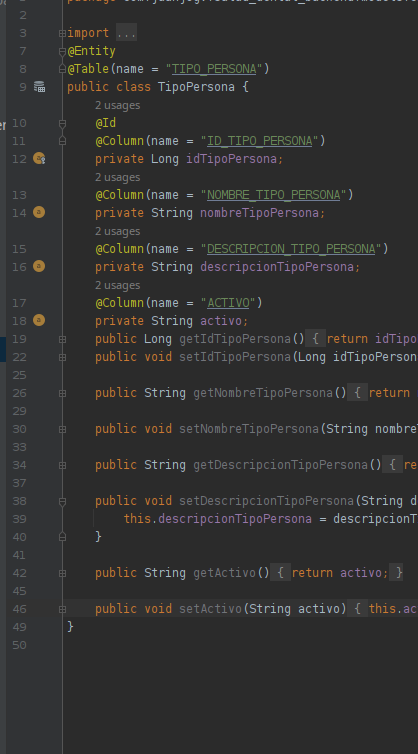
Task: Click the gutter icon next to idTipoPersona field
Action: point(39,158)
